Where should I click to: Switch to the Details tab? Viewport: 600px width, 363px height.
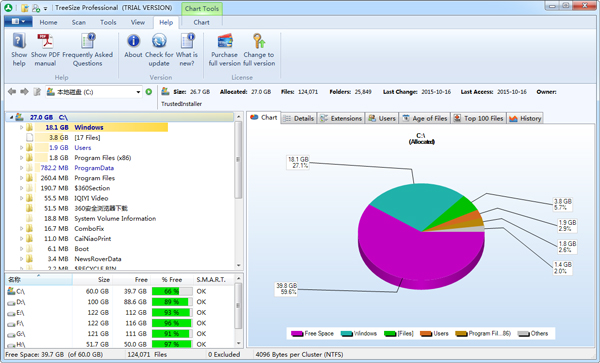click(299, 118)
